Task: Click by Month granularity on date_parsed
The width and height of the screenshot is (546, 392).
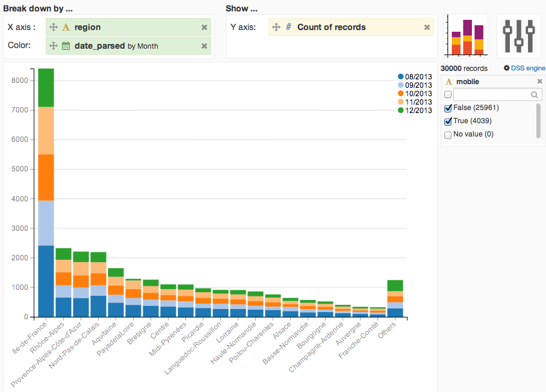Action: (143, 46)
